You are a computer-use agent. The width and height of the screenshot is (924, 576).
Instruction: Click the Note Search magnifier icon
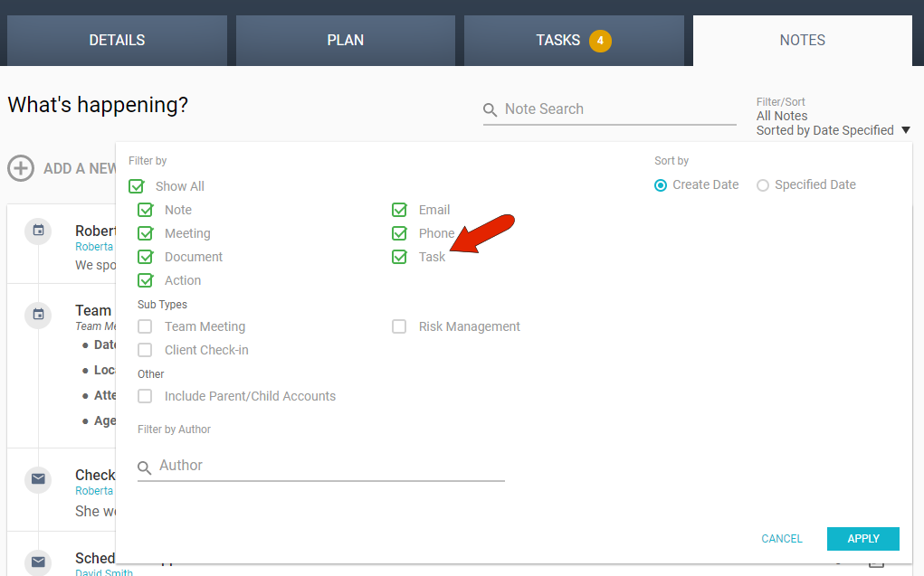[x=491, y=110]
